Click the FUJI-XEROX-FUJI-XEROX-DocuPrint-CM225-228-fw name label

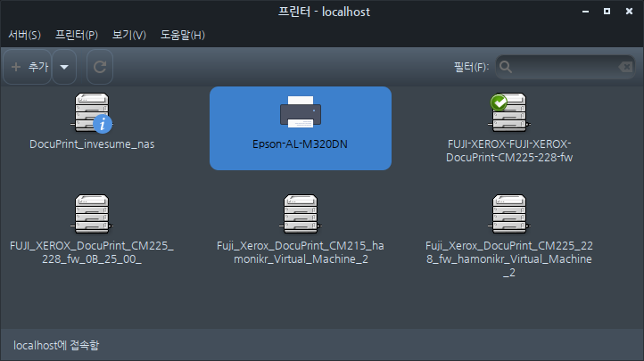[509, 151]
